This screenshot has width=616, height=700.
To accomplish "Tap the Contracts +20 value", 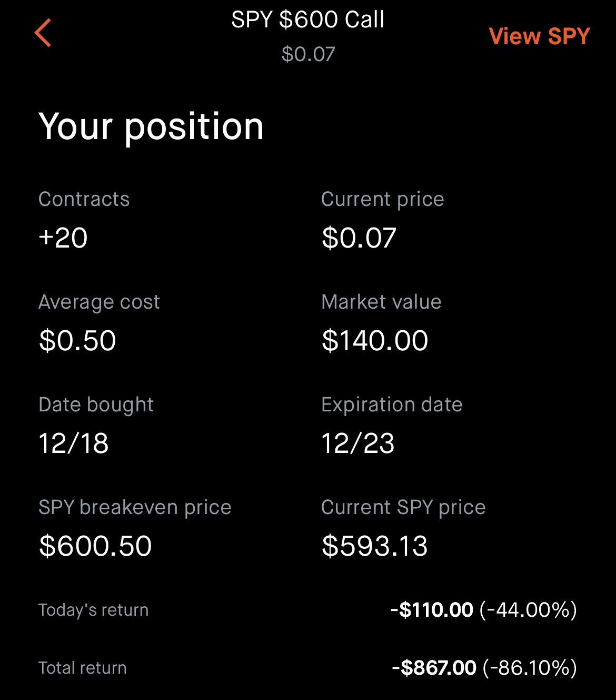I will [63, 238].
